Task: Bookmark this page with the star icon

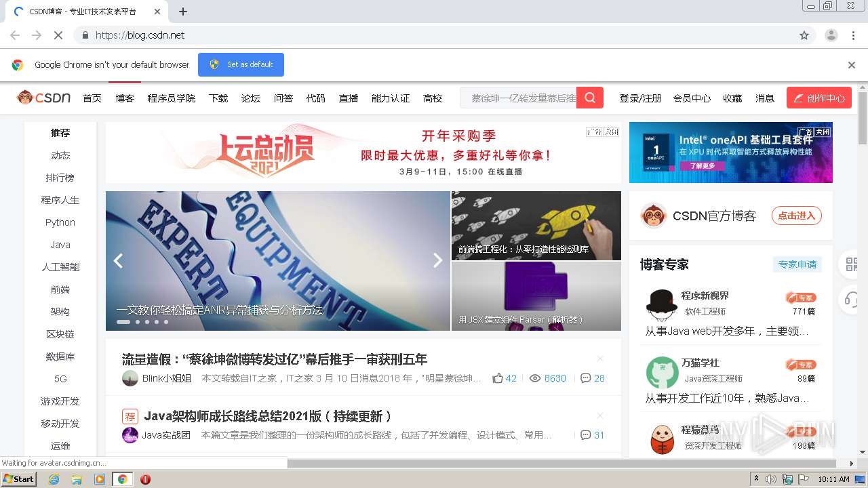Action: 804,35
